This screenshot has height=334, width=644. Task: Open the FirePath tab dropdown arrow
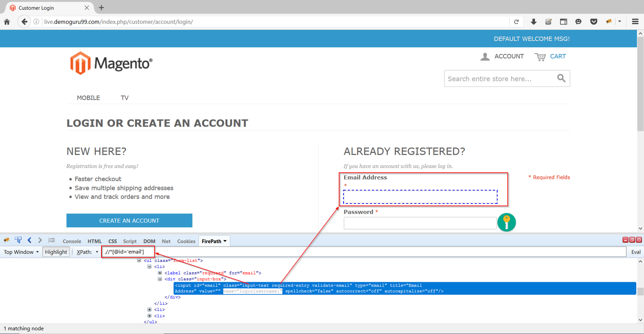pyautogui.click(x=225, y=241)
